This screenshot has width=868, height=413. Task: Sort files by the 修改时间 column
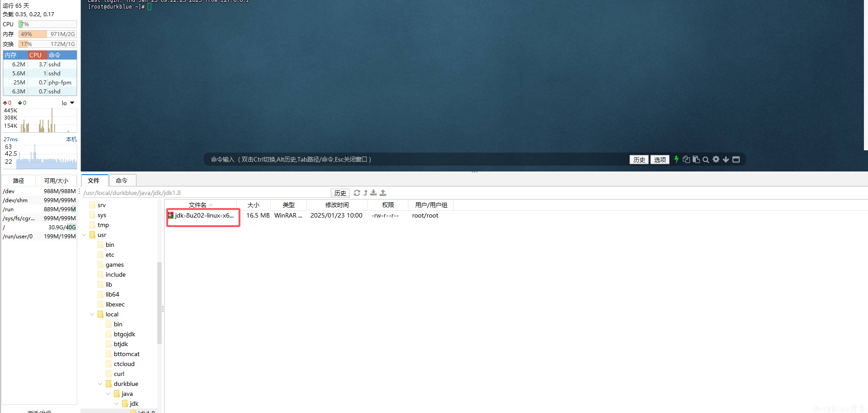pos(337,205)
